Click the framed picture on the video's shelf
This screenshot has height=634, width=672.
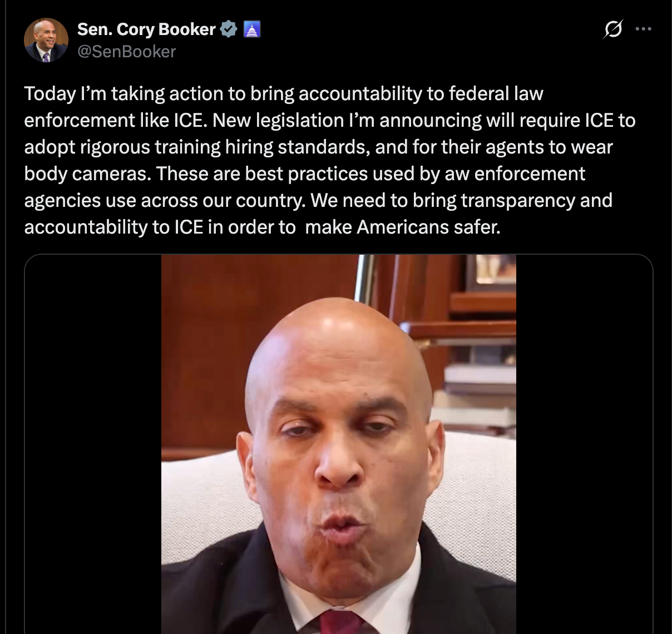(491, 273)
